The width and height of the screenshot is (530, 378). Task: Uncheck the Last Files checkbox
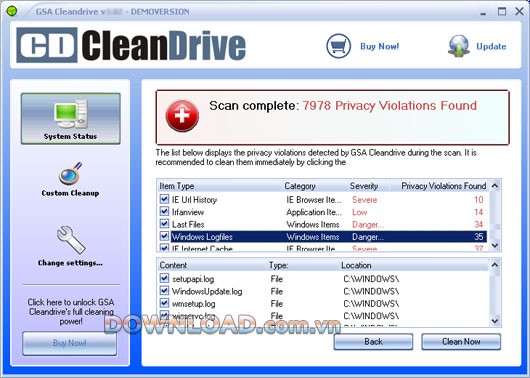point(164,224)
